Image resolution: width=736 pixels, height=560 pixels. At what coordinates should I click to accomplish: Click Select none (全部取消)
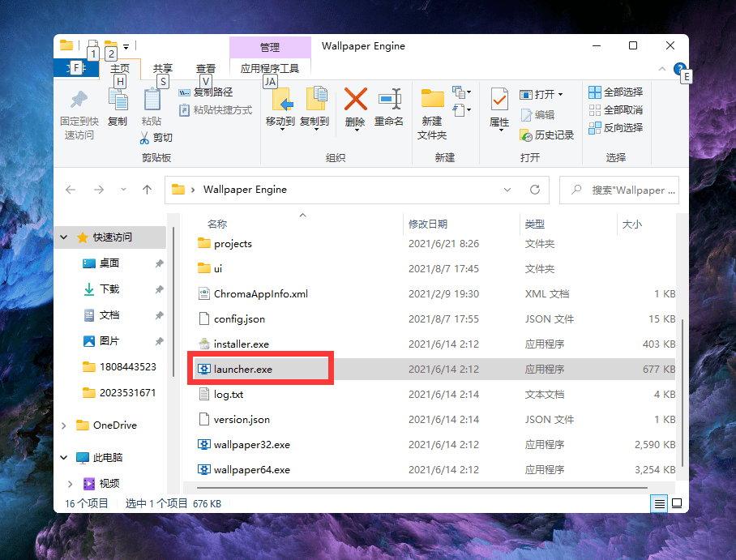616,110
